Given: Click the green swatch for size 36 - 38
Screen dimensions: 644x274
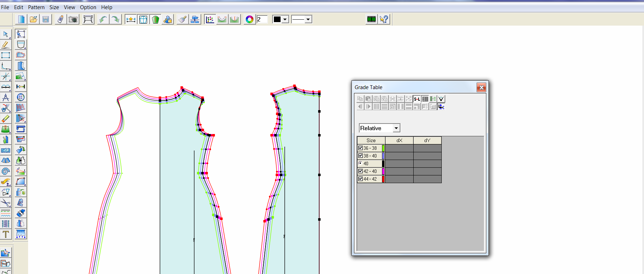Looking at the screenshot, I should tap(383, 148).
